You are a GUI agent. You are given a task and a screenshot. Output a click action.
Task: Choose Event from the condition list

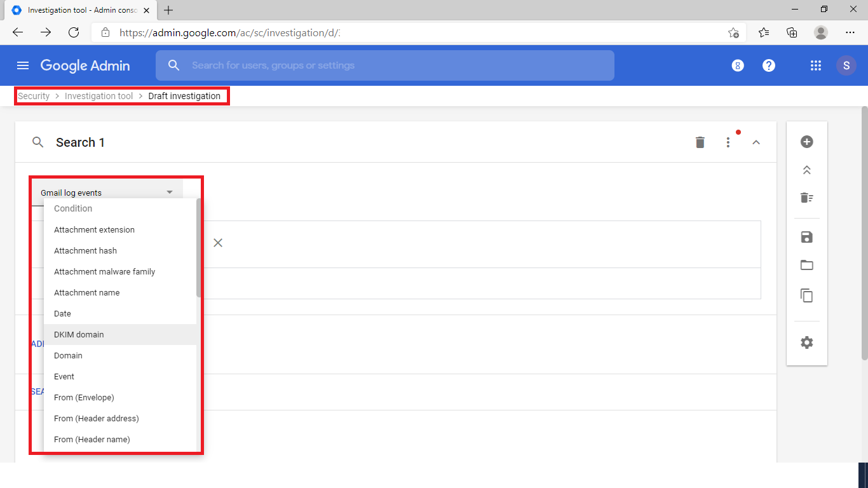pos(119,376)
